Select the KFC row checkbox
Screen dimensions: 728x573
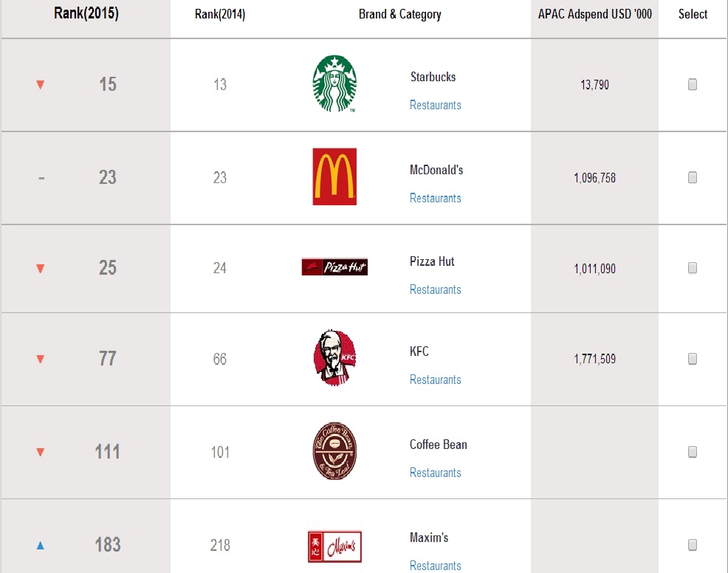tap(693, 359)
